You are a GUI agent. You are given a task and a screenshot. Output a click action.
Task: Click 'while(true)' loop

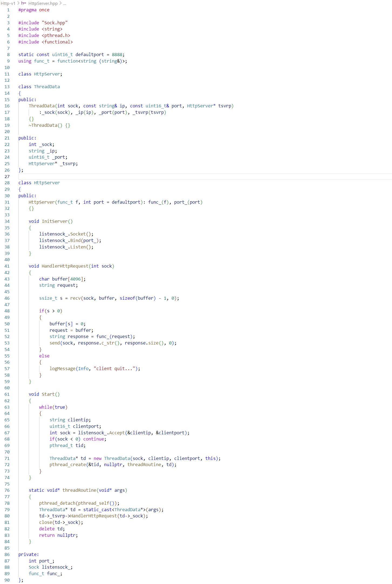pyautogui.click(x=53, y=407)
